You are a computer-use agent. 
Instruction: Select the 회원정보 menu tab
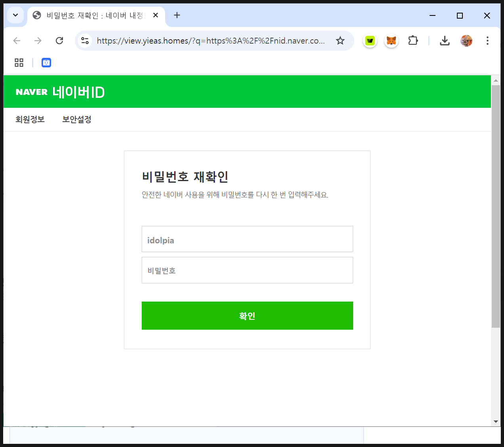point(30,119)
